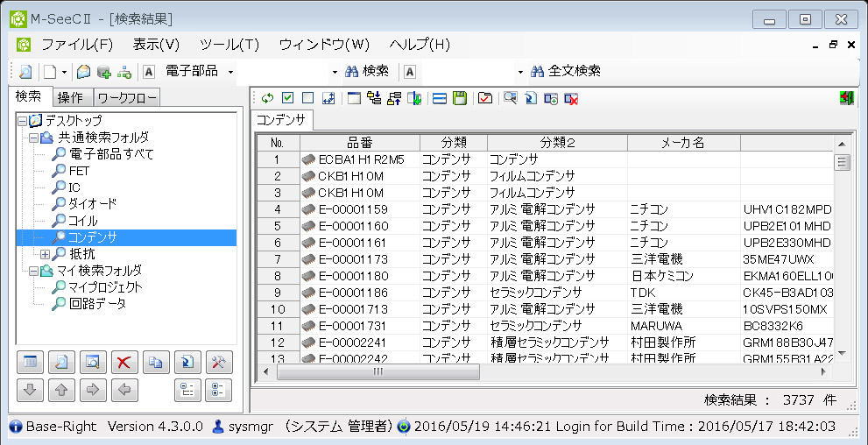Click the gray right arrow button
This screenshot has width=868, height=445.
[x=93, y=390]
